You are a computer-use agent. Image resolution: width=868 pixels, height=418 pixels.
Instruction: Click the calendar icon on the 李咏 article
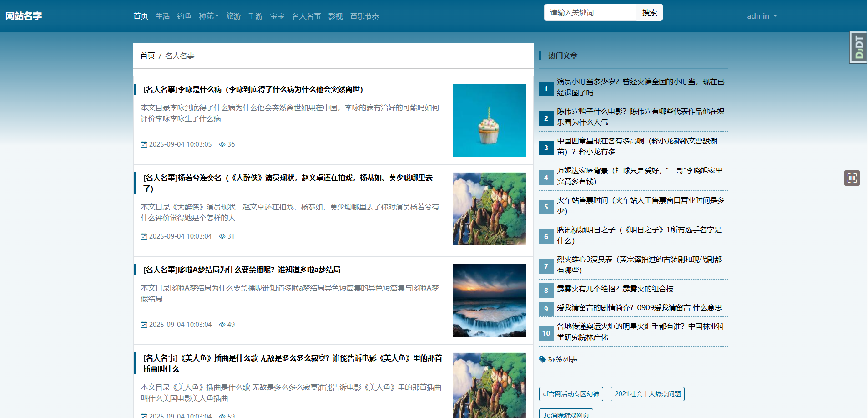click(x=144, y=144)
